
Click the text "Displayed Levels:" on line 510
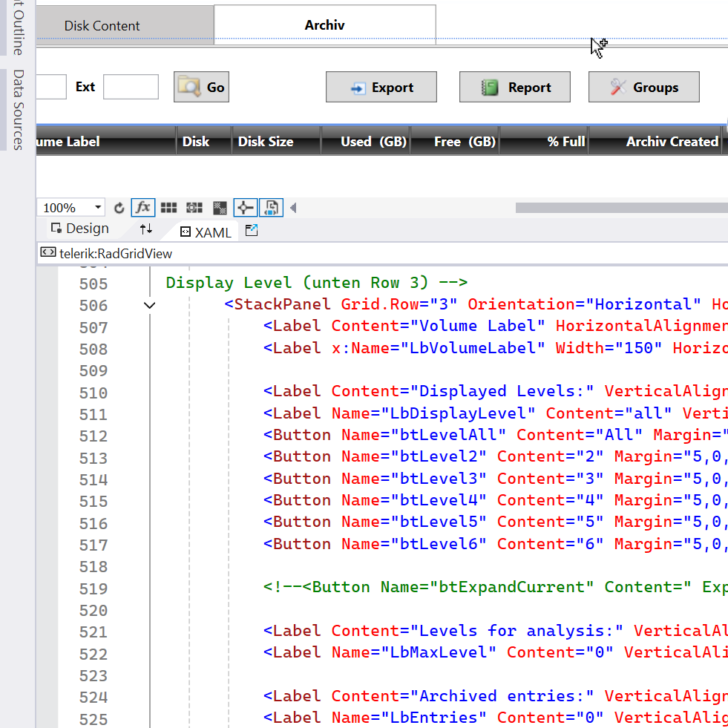[501, 391]
